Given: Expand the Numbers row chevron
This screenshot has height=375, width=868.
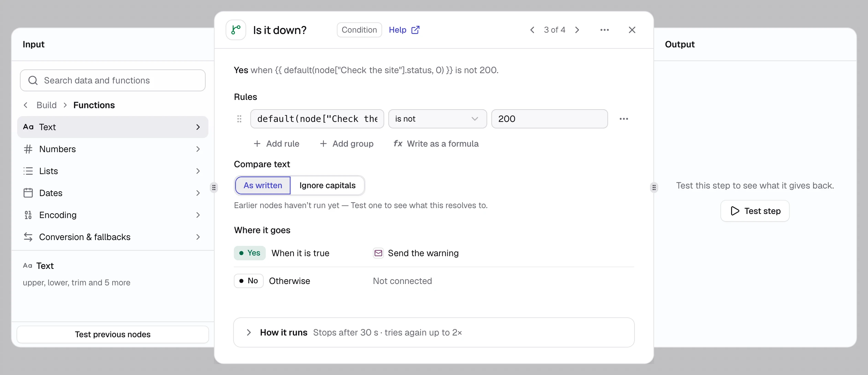Looking at the screenshot, I should click(198, 149).
